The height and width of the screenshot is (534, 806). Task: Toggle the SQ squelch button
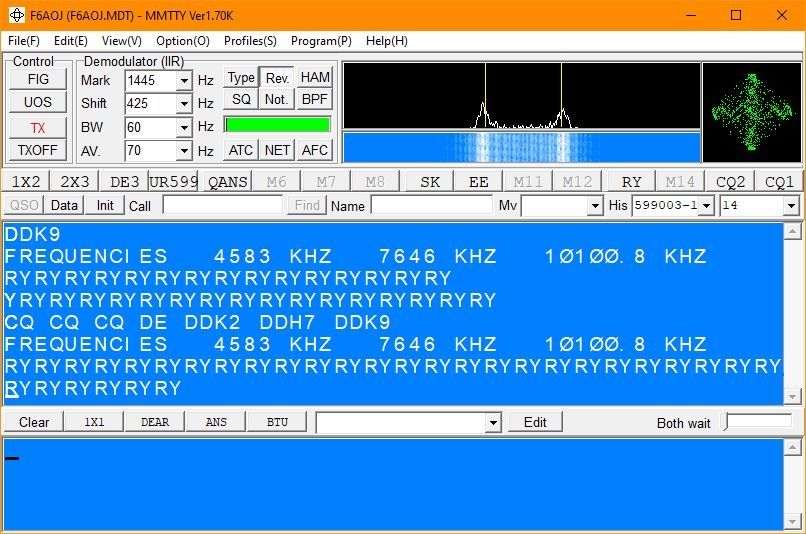pos(241,99)
